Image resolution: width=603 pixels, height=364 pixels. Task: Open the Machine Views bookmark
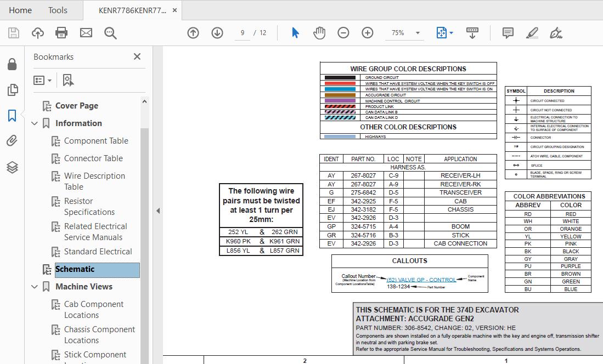[x=84, y=287]
